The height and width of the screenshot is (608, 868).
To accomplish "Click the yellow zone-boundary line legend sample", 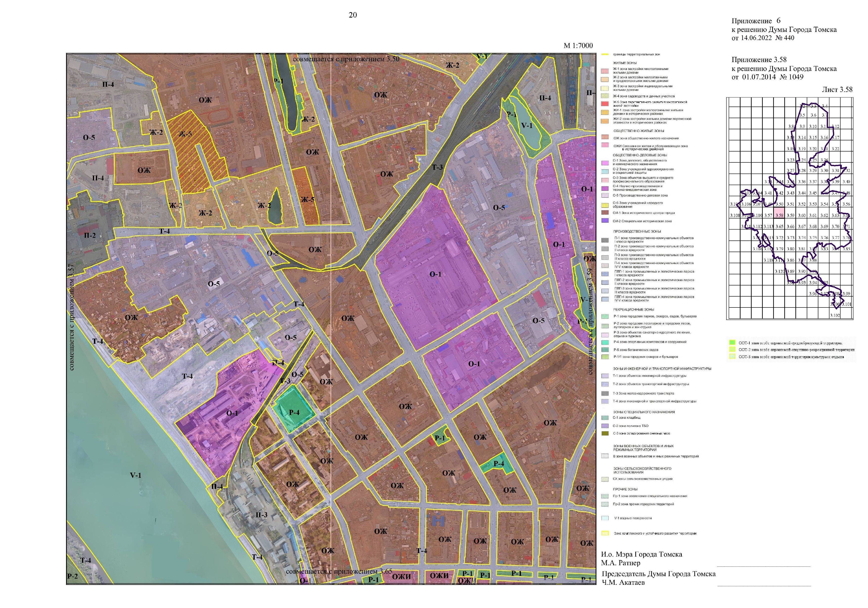I will click(x=605, y=54).
